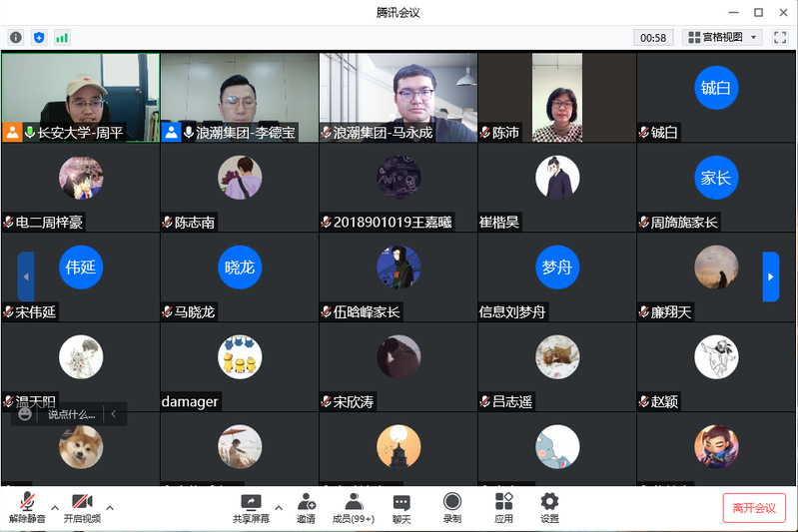The image size is (798, 532).
Task: Open the Invite (邀请) option
Action: pyautogui.click(x=306, y=507)
